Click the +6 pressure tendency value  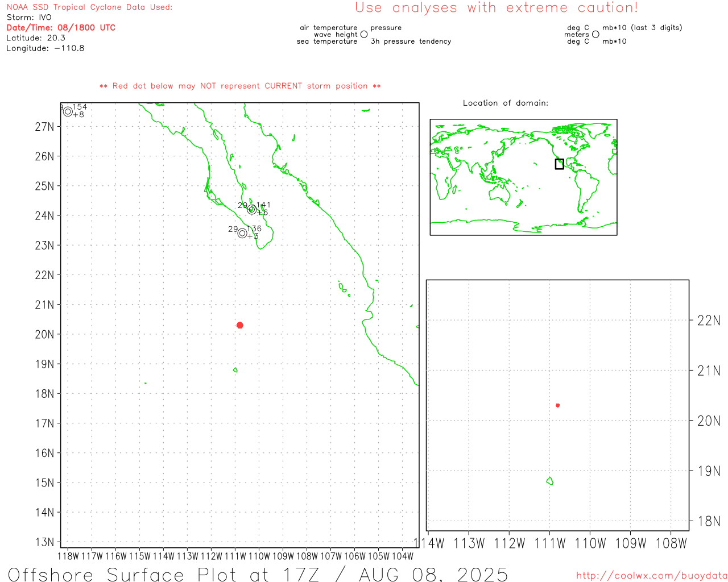pyautogui.click(x=262, y=213)
